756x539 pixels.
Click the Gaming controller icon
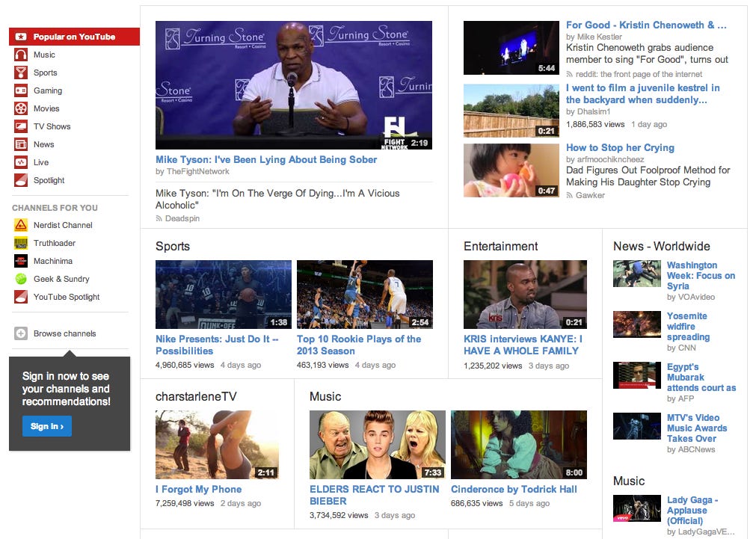21,90
